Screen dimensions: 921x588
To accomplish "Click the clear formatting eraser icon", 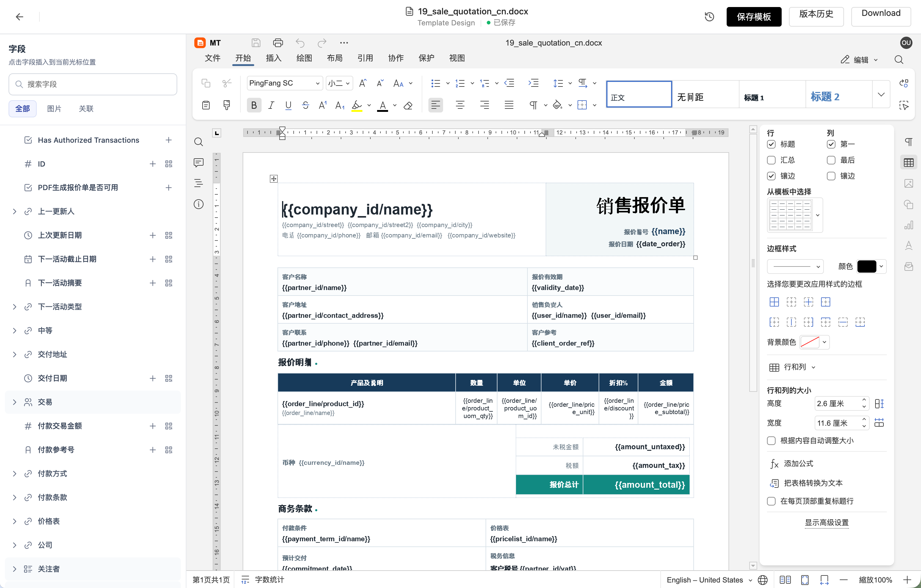I will [408, 105].
